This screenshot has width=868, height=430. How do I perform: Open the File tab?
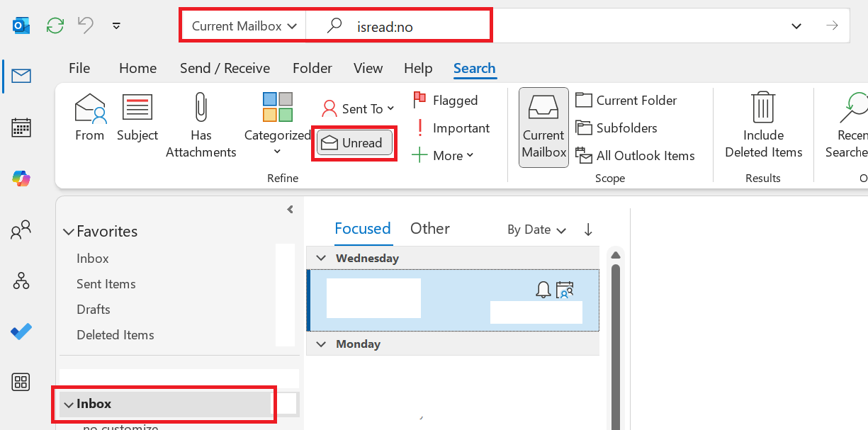79,68
